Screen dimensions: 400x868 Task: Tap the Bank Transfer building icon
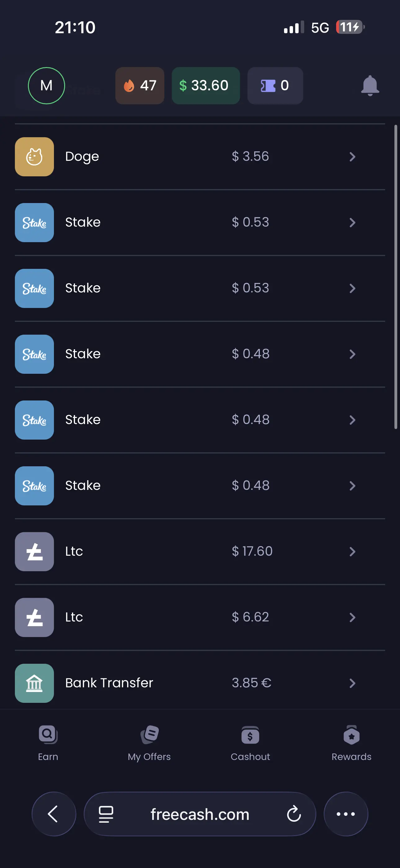[x=34, y=683]
